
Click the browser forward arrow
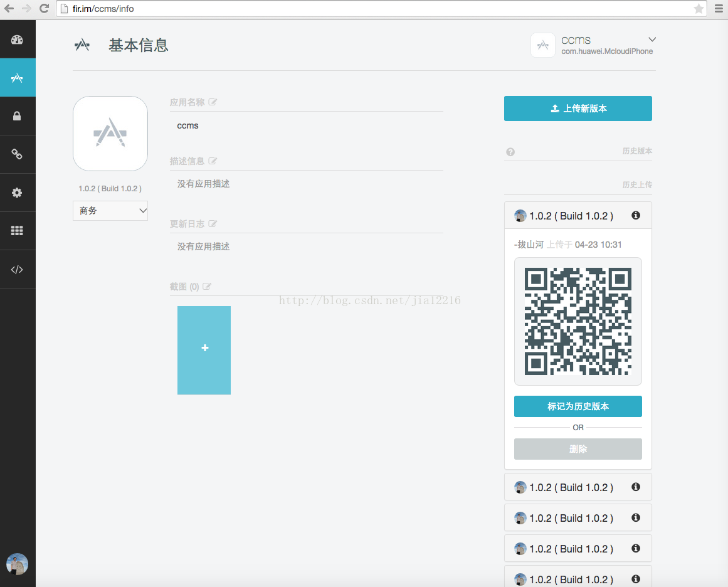click(x=26, y=8)
